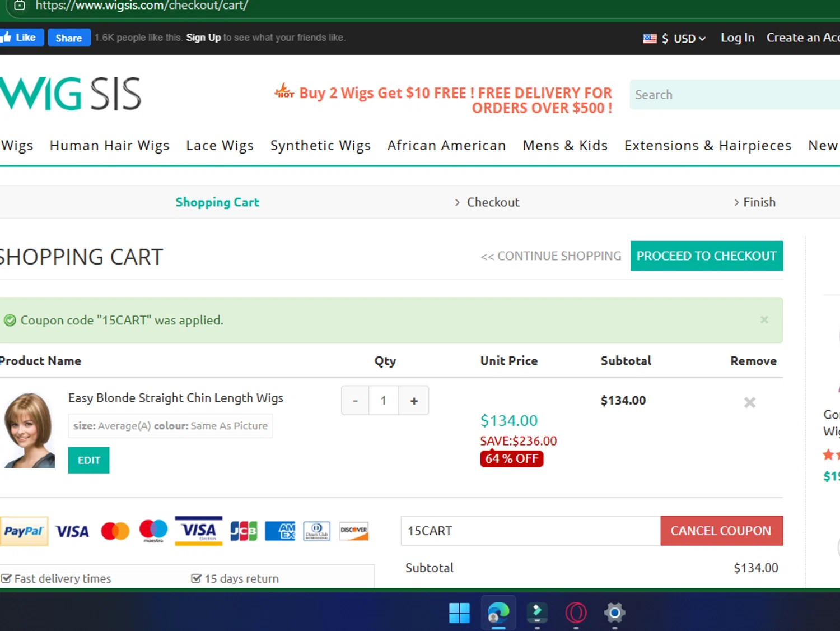Open the Lace Wigs menu

pos(220,146)
